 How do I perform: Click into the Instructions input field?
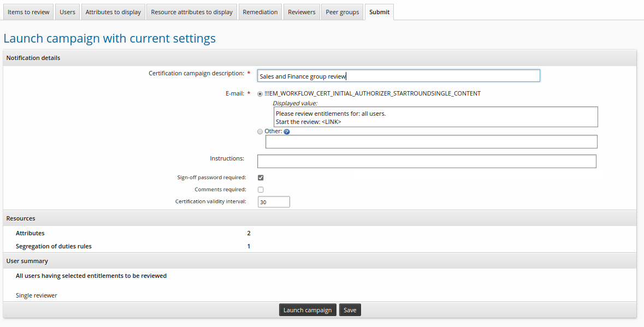[426, 162]
